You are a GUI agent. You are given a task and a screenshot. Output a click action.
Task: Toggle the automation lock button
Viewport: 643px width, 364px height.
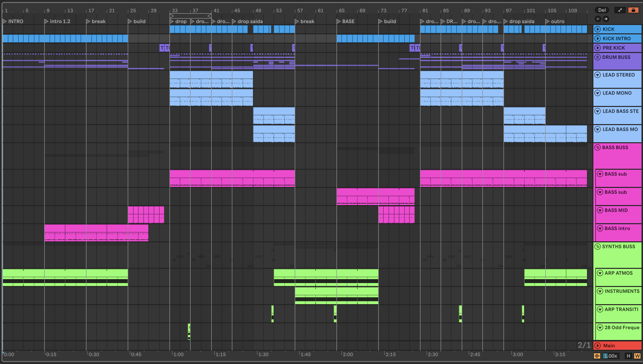coord(633,10)
